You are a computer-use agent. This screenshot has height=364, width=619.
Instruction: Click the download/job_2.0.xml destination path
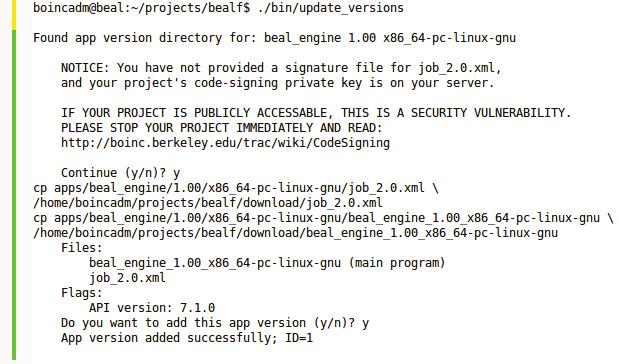click(x=208, y=203)
